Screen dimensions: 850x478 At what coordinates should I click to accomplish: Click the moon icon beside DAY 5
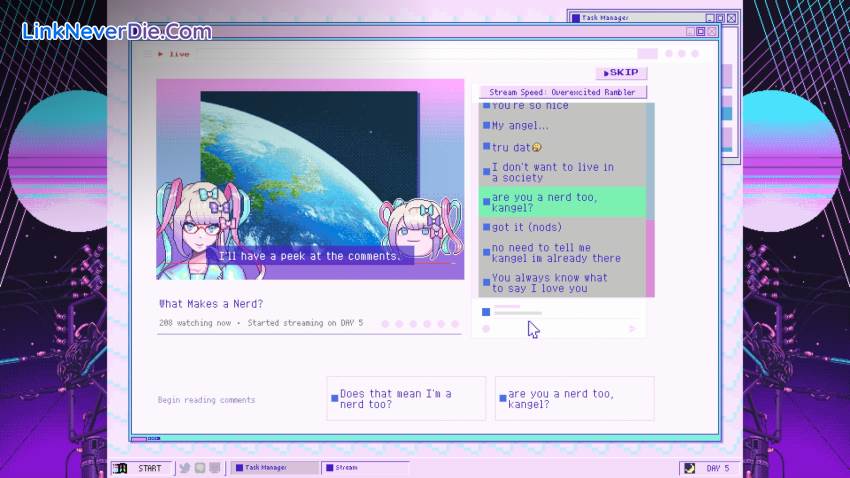coord(689,468)
